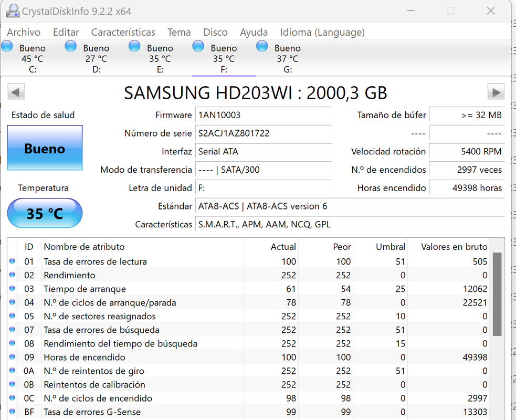Click the Interfaz field Serial ATA
516x420 pixels.
pos(264,152)
